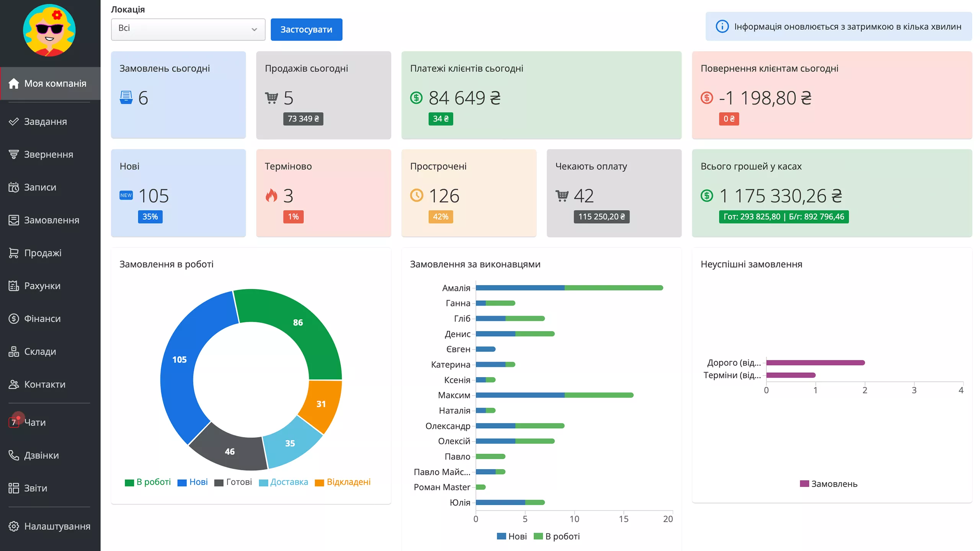Click the Завдання checkmark icon in sidebar
980x551 pixels.
(x=14, y=122)
